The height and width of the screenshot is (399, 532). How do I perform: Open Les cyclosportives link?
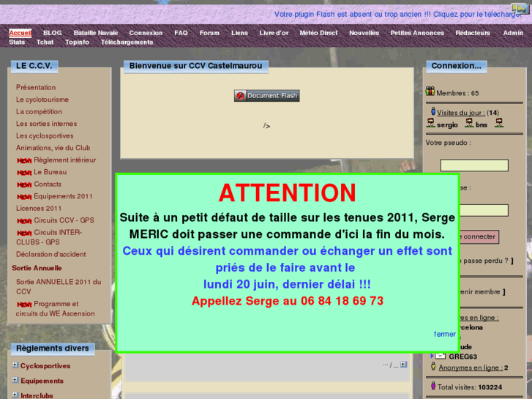(45, 136)
